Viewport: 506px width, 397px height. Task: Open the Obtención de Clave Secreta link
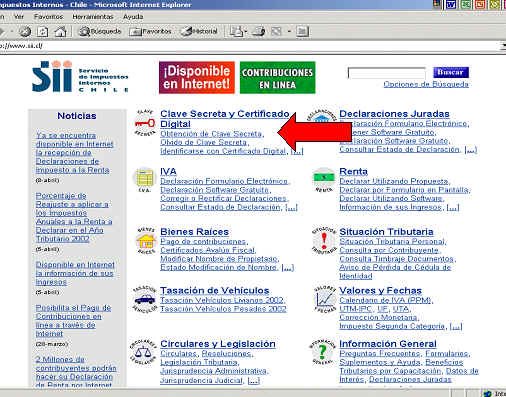pos(211,134)
